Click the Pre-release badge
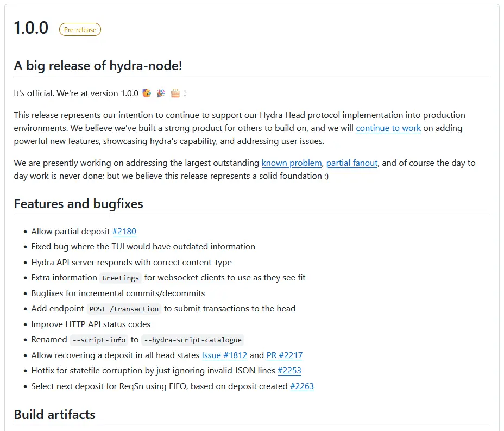Viewport: 504px width, 431px height. click(x=80, y=29)
